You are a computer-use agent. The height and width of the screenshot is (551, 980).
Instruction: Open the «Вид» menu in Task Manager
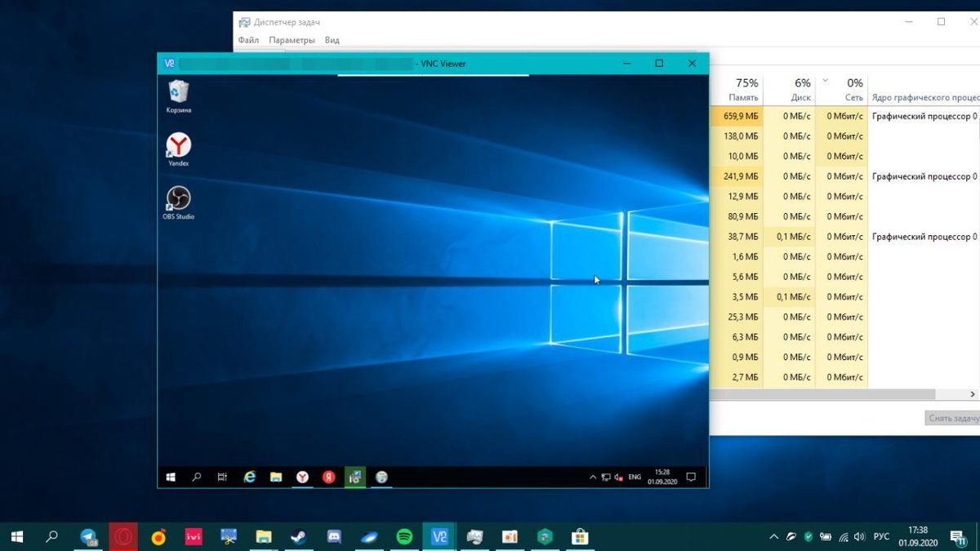pyautogui.click(x=332, y=40)
